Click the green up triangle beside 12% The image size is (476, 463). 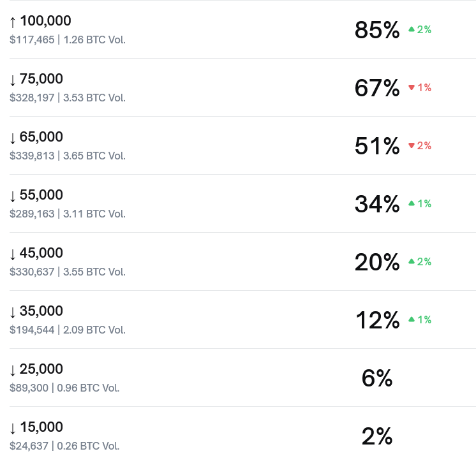[x=412, y=320]
